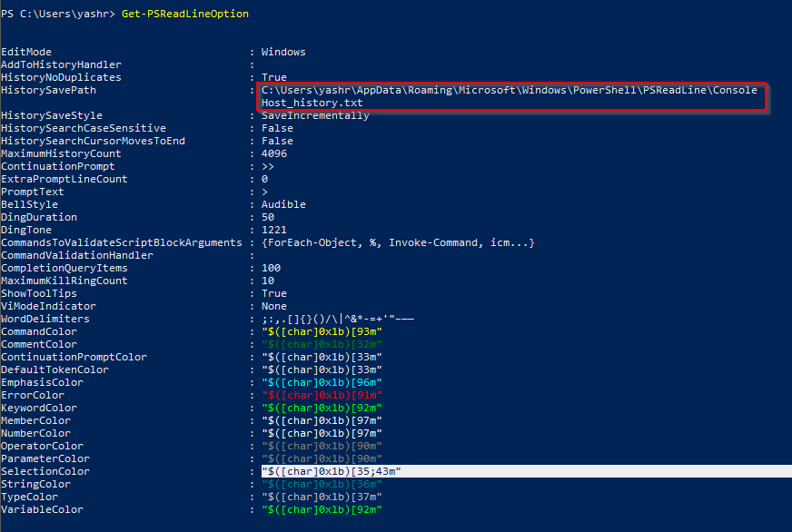Click the red ErrorColor escape value
The width and height of the screenshot is (792, 532).
pyautogui.click(x=322, y=396)
